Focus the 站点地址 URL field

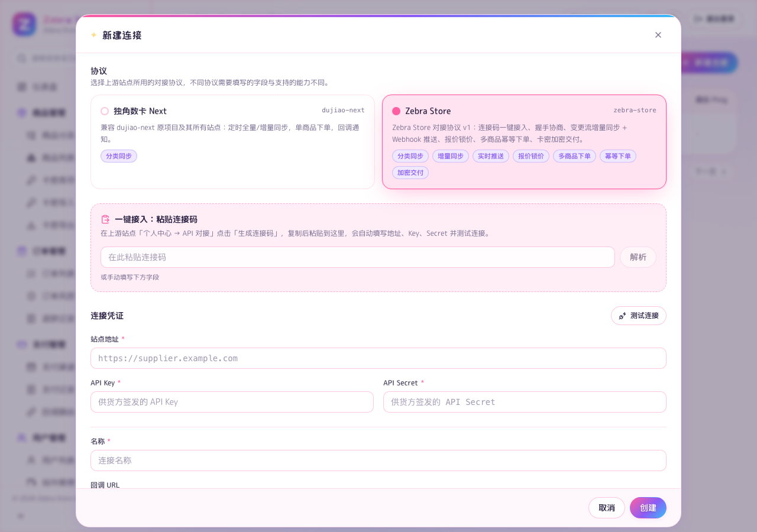[378, 358]
